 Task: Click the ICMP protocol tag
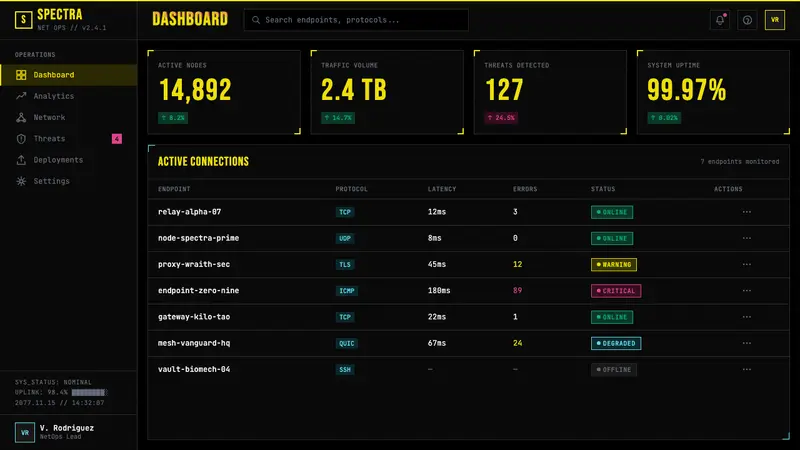pyautogui.click(x=347, y=291)
